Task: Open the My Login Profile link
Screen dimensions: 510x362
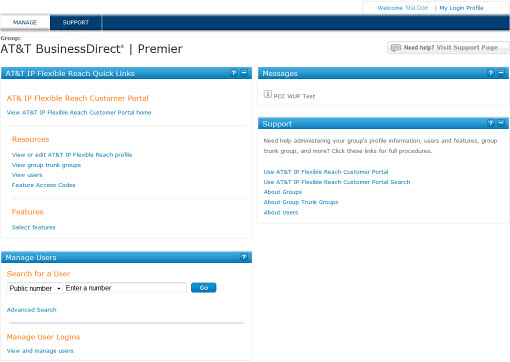Action: 461,8
